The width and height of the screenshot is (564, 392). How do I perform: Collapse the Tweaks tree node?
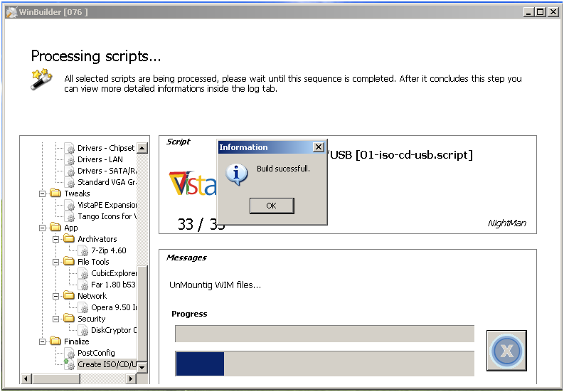pyautogui.click(x=43, y=194)
